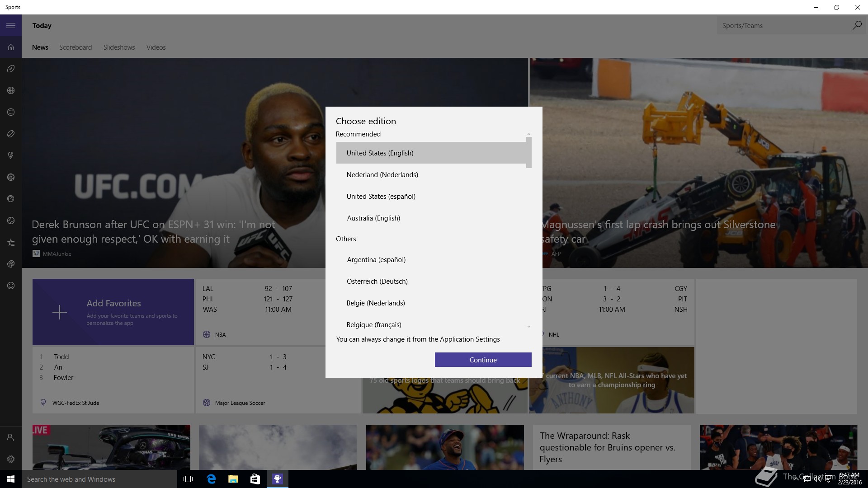Open the Magnussen Silverstone crash headline
The width and height of the screenshot is (868, 488).
tap(658, 232)
